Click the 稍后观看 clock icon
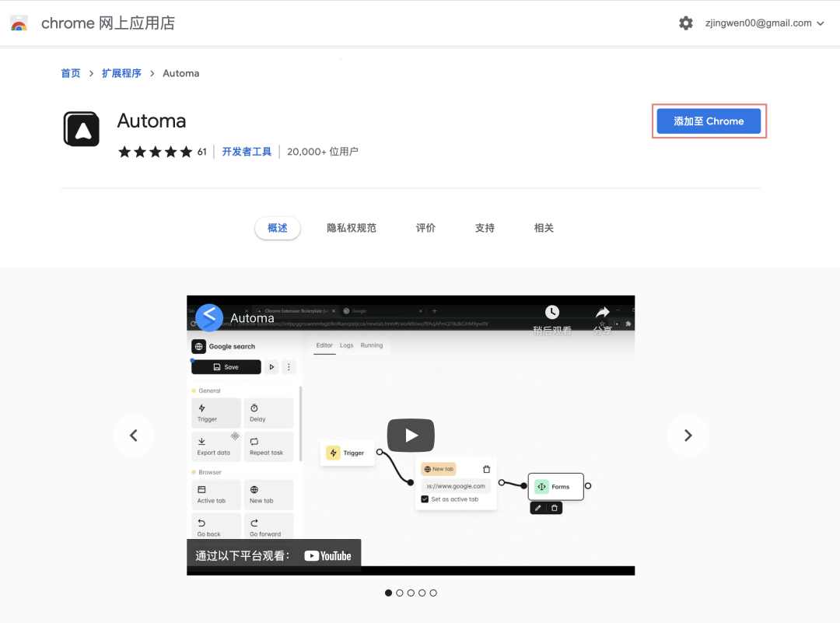This screenshot has width=840, height=623. tap(552, 313)
